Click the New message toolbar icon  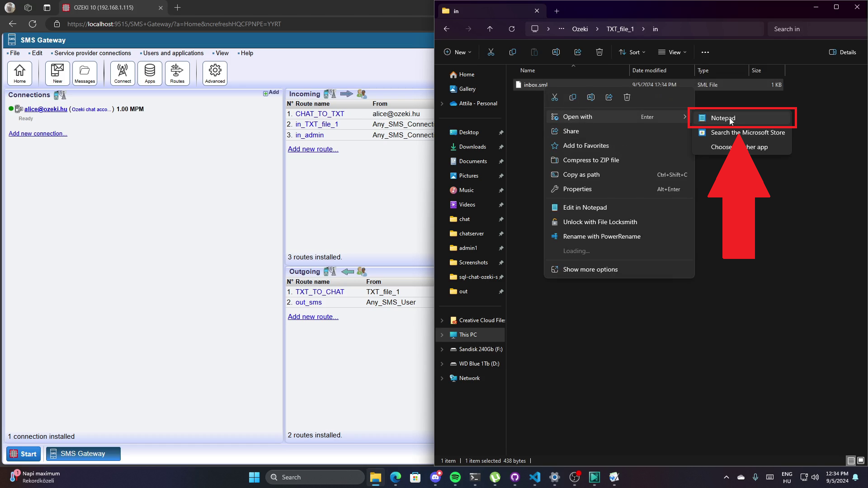57,73
